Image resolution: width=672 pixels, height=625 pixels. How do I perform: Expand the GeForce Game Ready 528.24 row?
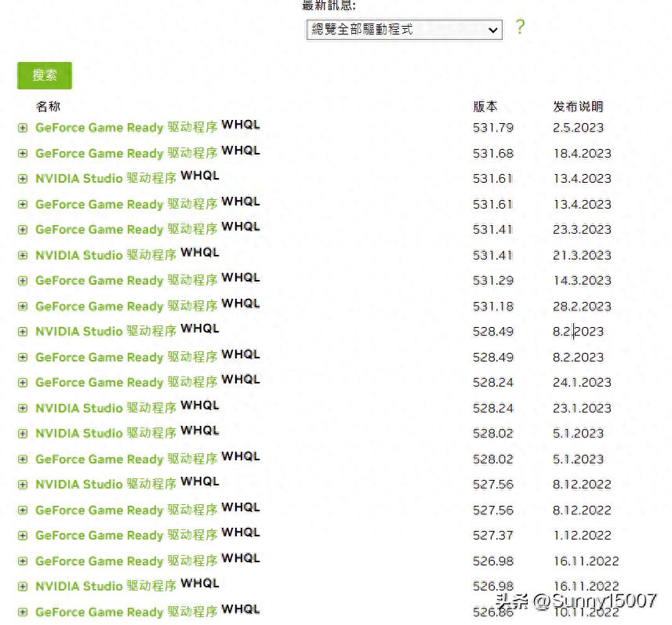pyautogui.click(x=23, y=383)
